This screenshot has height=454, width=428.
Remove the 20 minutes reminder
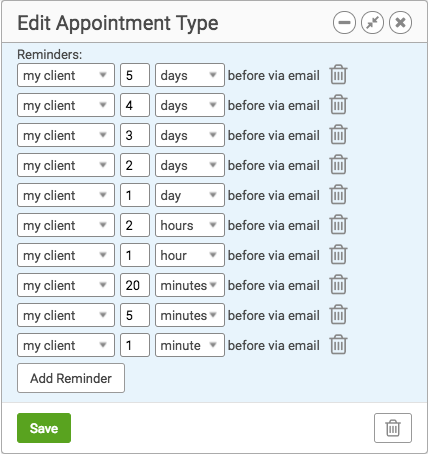pos(338,285)
